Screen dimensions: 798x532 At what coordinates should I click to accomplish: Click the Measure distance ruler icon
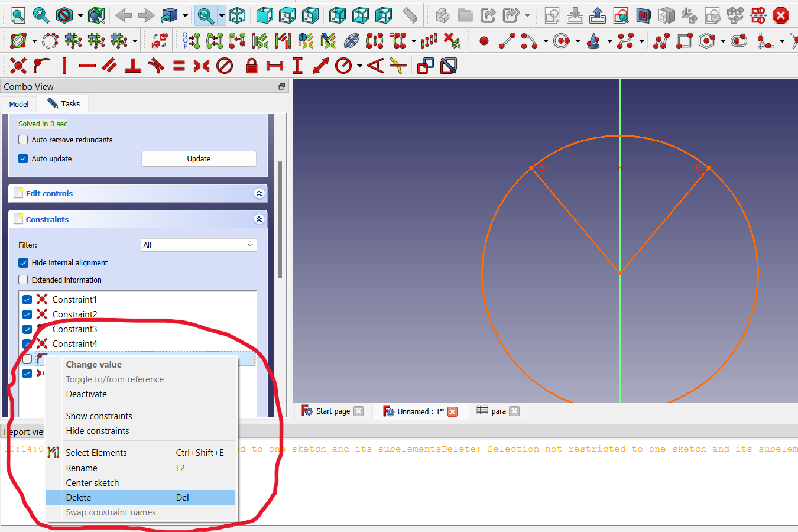(410, 15)
